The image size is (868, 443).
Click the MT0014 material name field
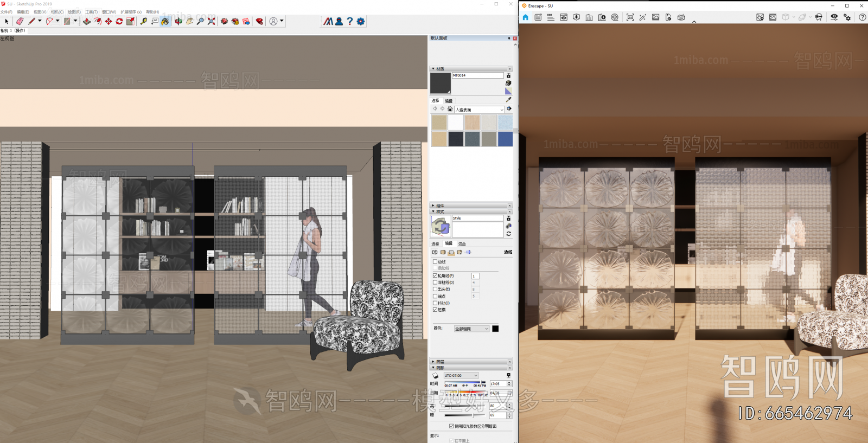477,75
